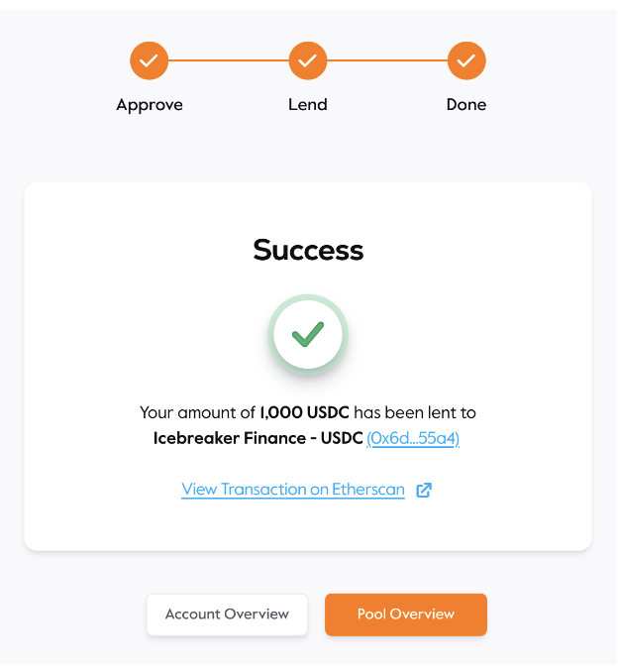The image size is (618, 672).
Task: Open View Transaction on Etherscan link
Action: click(x=293, y=490)
